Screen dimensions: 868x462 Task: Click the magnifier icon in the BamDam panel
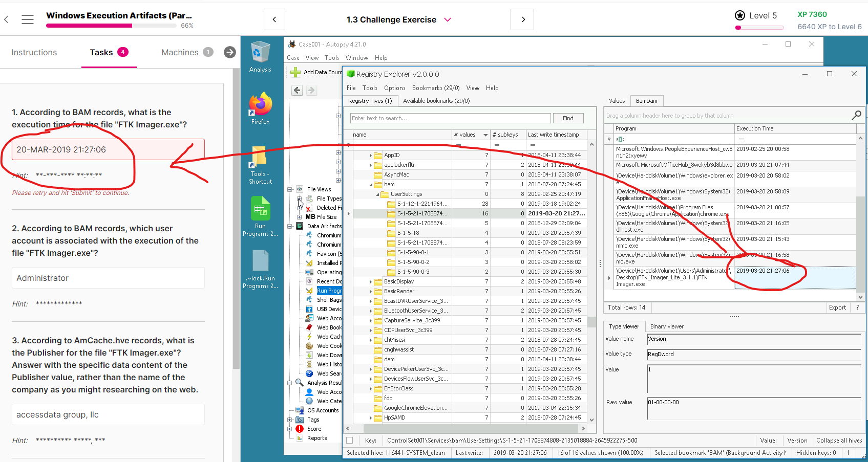tap(856, 116)
